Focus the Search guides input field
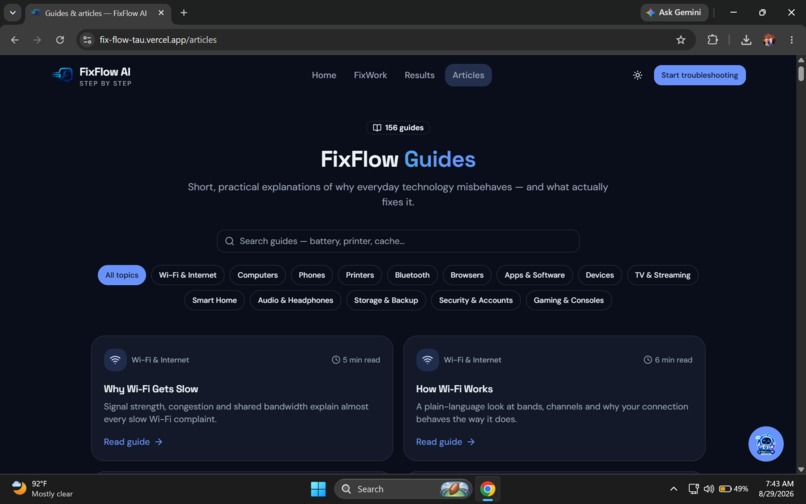The height and width of the screenshot is (504, 806). pyautogui.click(x=398, y=241)
